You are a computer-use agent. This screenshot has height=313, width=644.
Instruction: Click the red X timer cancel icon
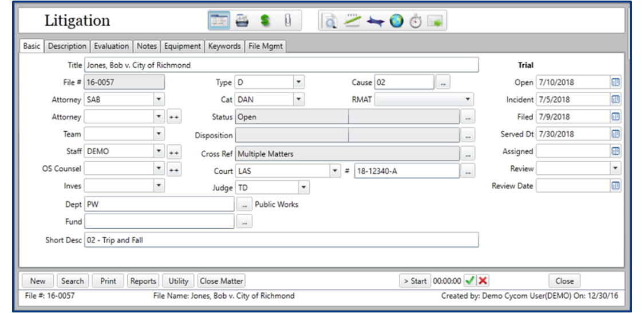click(x=483, y=281)
